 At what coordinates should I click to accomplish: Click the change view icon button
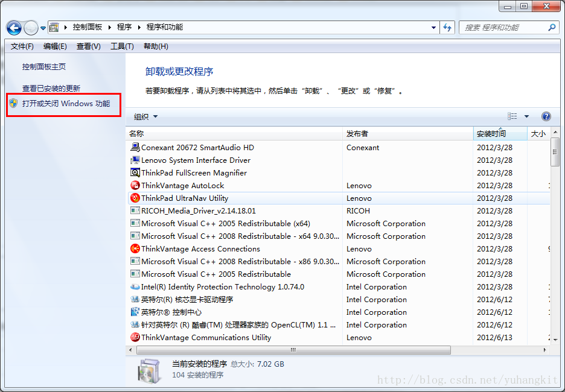(512, 116)
